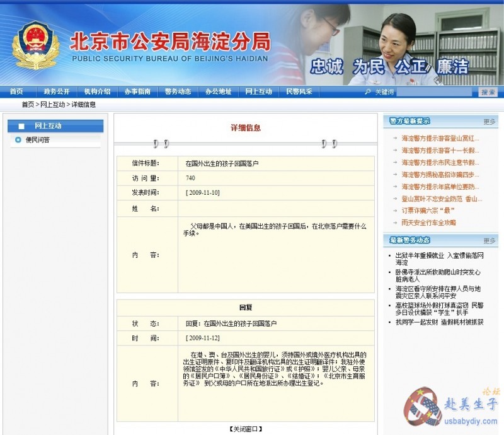Click the left binder ring icon under 详细信息

[161, 144]
